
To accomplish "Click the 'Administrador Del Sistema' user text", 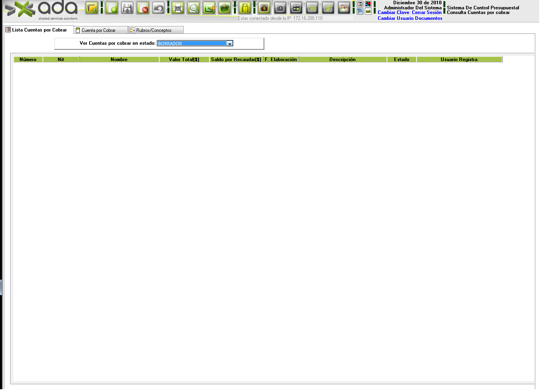I will [413, 8].
